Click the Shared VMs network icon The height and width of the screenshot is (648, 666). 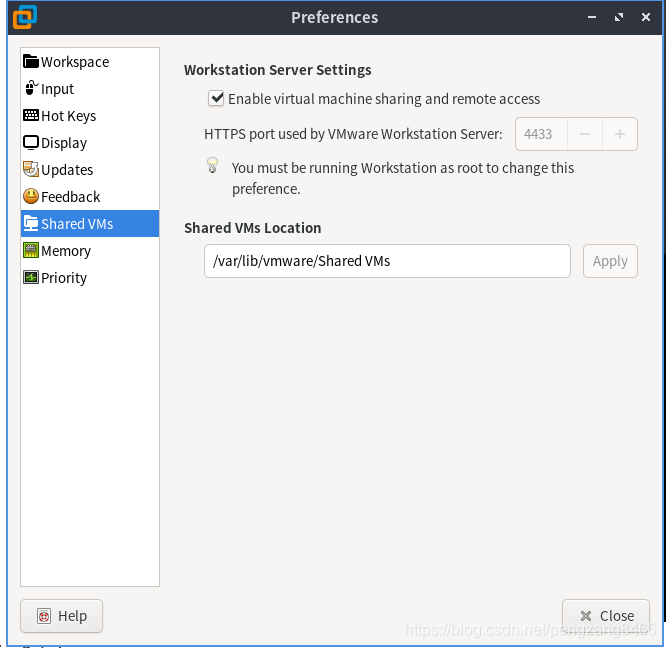[x=31, y=223]
